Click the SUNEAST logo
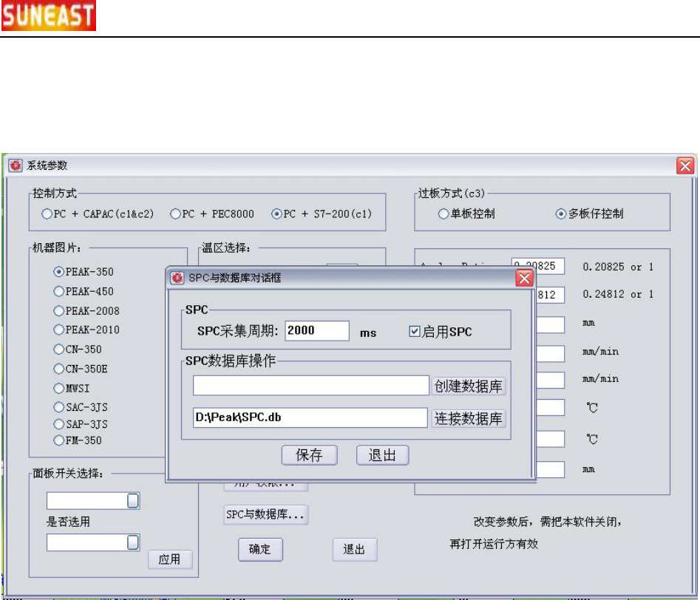 pyautogui.click(x=49, y=16)
